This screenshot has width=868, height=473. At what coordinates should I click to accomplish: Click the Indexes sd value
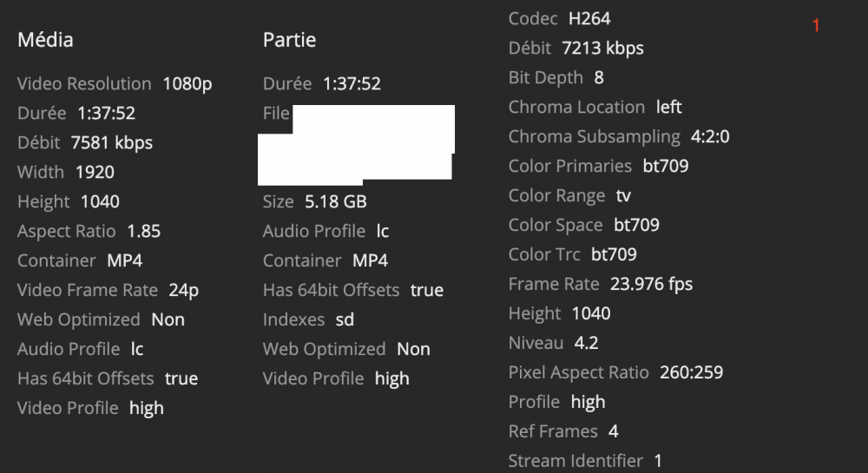(345, 319)
